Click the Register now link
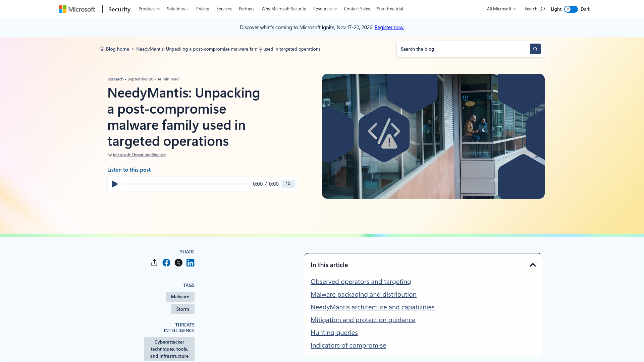644x362 pixels. (x=389, y=27)
